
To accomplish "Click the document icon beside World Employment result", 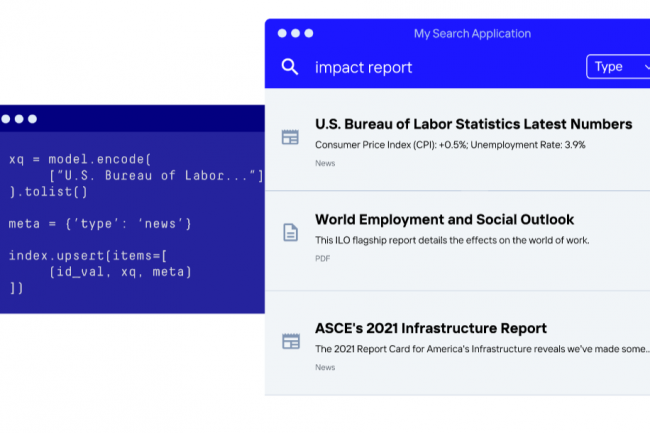I will coord(291,232).
